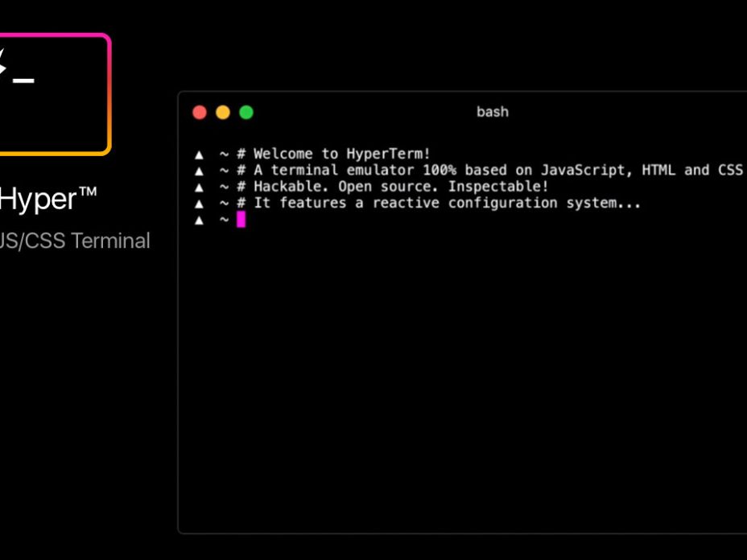Click the Hyper logo with pink-orange border
Viewport: 747px width, 560px height.
55,94
